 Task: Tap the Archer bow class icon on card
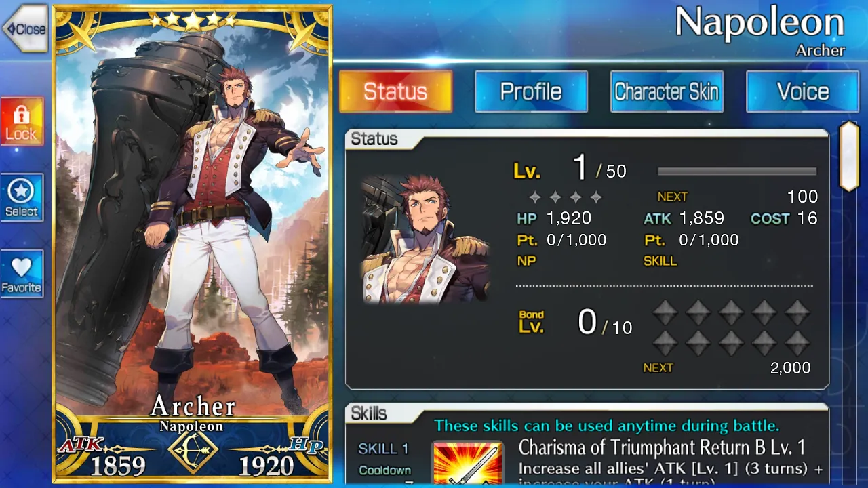193,449
